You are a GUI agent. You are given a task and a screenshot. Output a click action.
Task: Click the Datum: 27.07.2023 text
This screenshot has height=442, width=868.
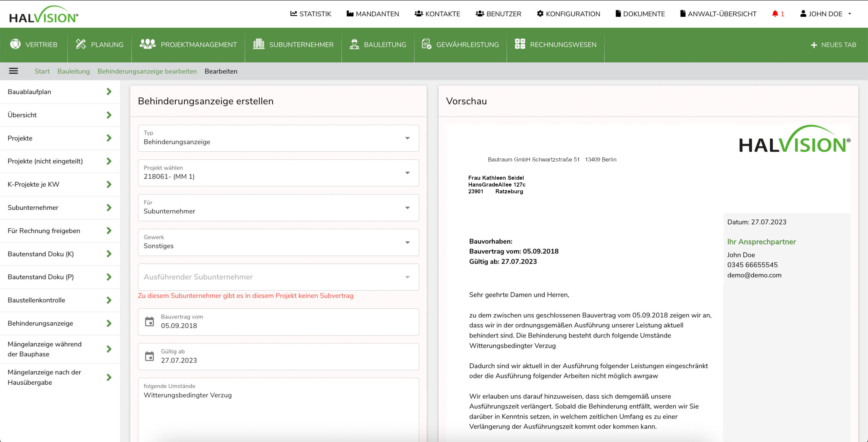pyautogui.click(x=757, y=222)
